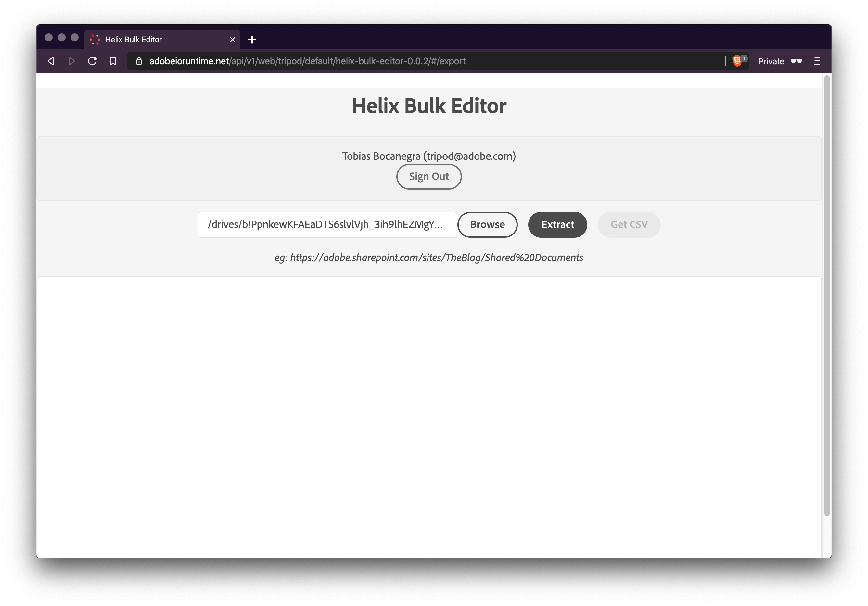Start extraction with the Extract button
Screen dimensions: 868x606
557,224
